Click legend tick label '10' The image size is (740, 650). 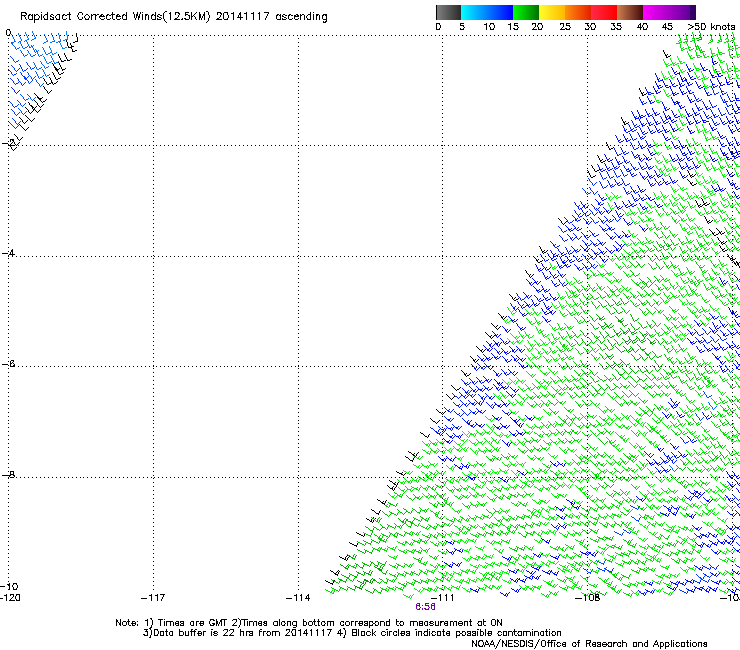(489, 27)
